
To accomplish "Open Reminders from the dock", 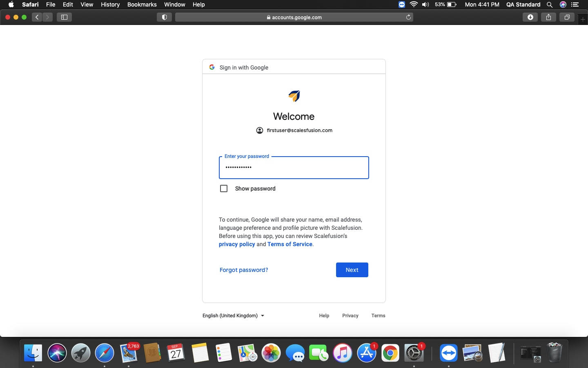I will tap(224, 352).
